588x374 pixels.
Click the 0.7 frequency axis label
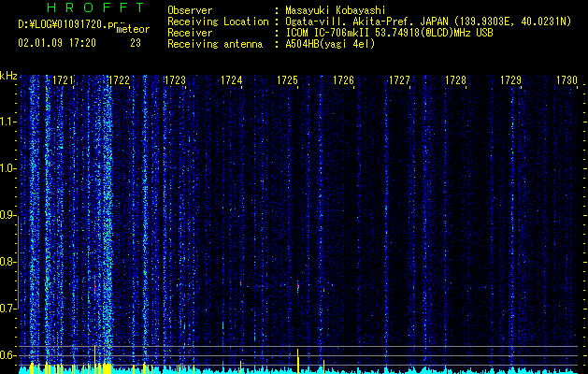coord(8,309)
